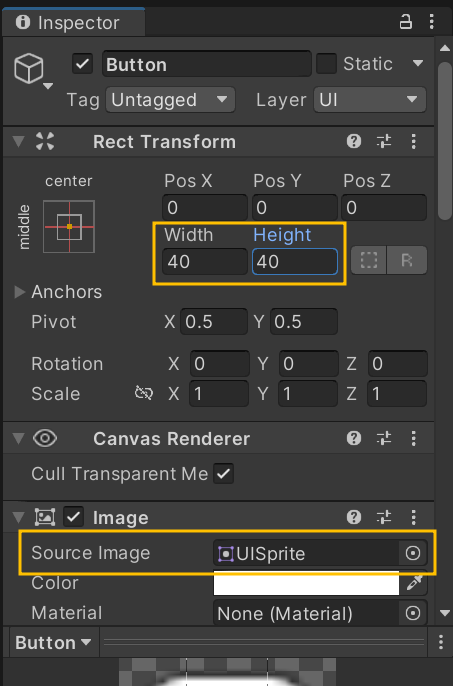453x686 pixels.
Task: Click the white Color swatch field
Action: pyautogui.click(x=306, y=583)
